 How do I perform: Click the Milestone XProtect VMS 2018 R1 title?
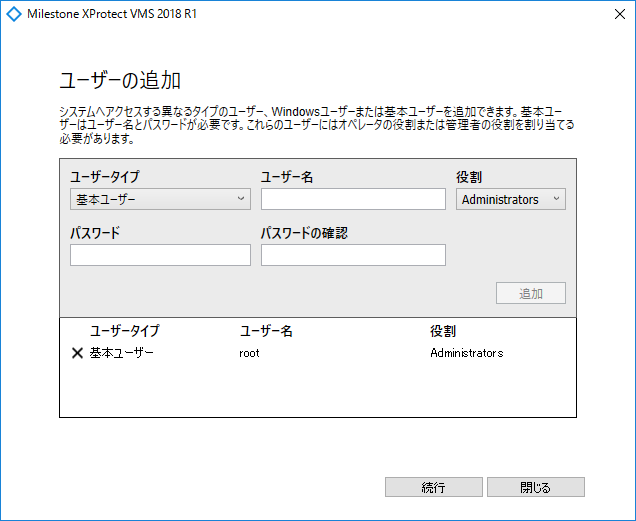112,14
